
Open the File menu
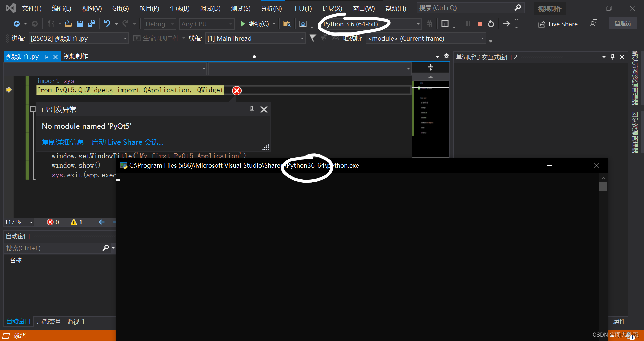(32, 8)
